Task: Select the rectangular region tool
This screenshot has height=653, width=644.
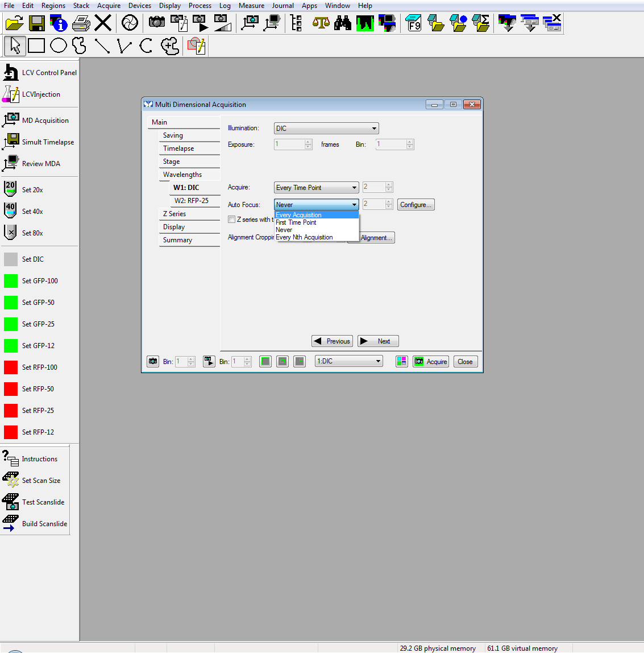Action: coord(36,46)
